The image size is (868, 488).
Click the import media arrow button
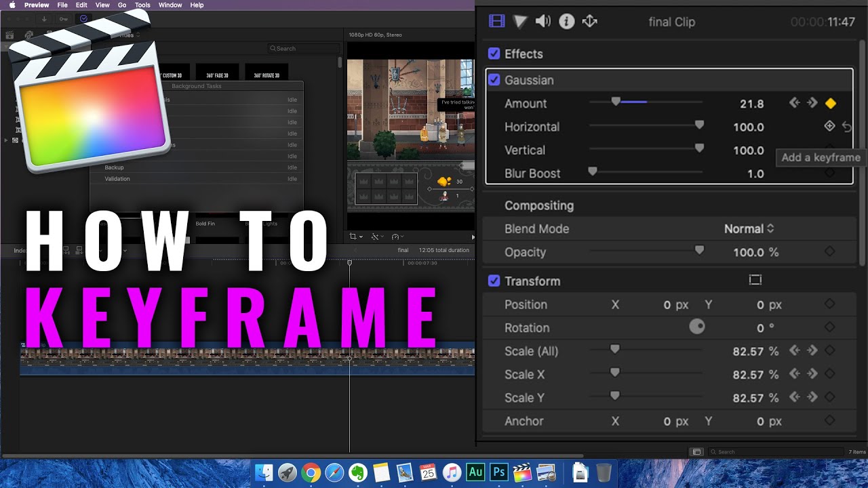[45, 19]
